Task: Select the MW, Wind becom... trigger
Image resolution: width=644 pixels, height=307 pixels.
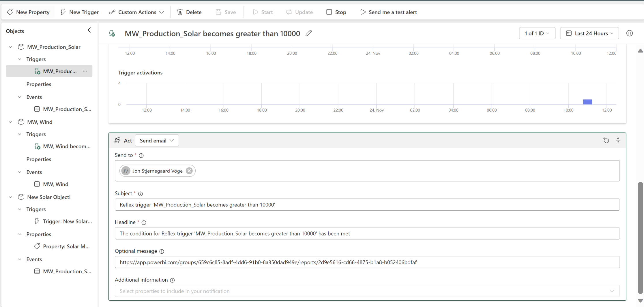Action: point(66,146)
